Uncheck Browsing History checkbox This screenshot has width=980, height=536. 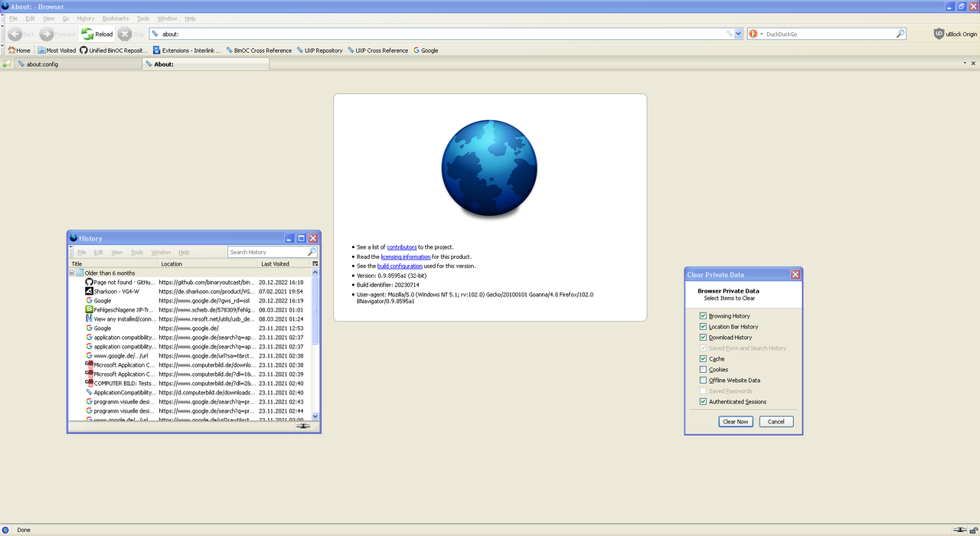(703, 315)
